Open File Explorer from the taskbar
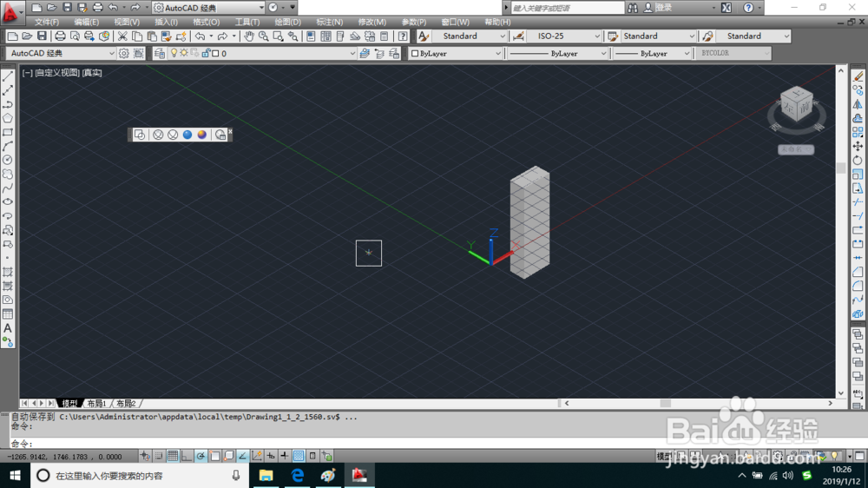This screenshot has width=868, height=488. [x=266, y=475]
